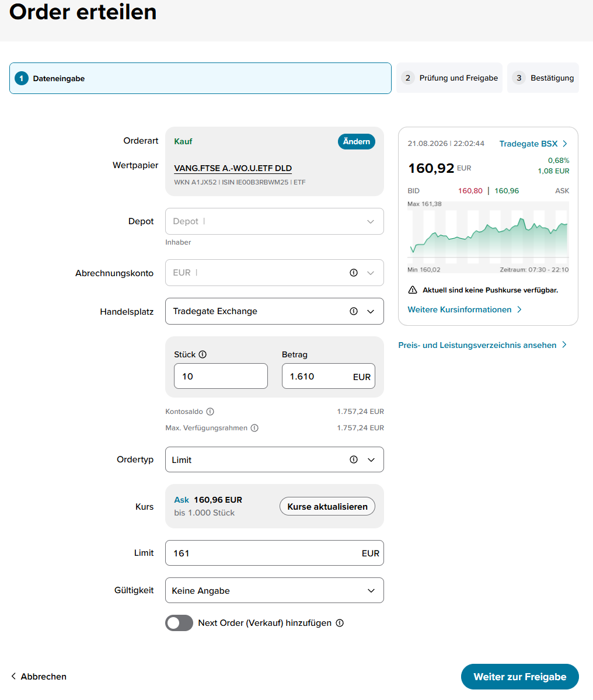Click back chevron beside Abbrechen

[x=13, y=676]
